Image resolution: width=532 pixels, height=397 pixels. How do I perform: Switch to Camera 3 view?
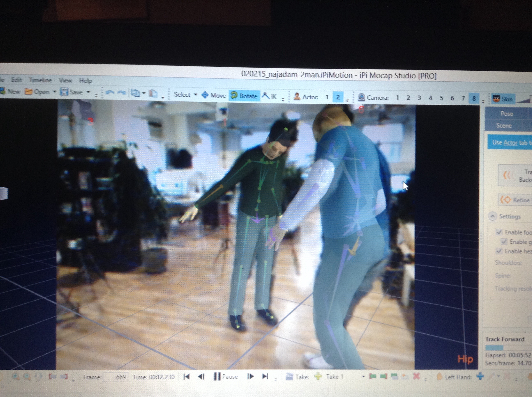(419, 98)
